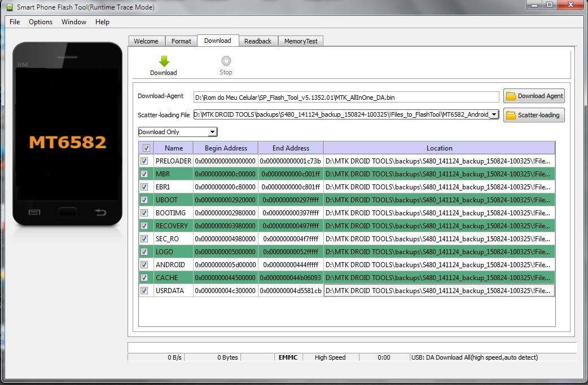
Task: Click the Begin Address column header
Action: 226,148
